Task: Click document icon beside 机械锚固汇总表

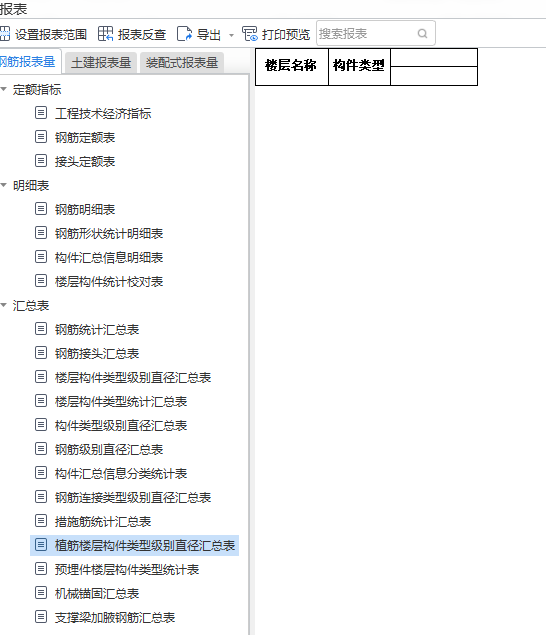Action: (41, 592)
